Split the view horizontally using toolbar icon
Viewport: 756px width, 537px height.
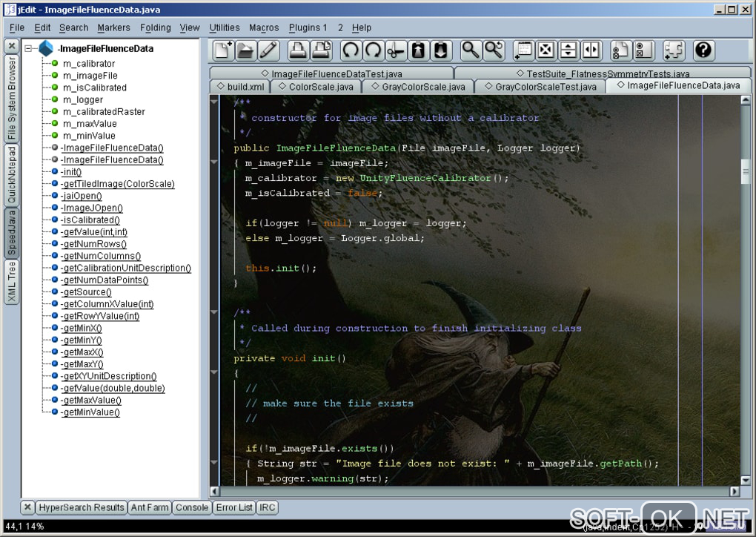pos(568,50)
